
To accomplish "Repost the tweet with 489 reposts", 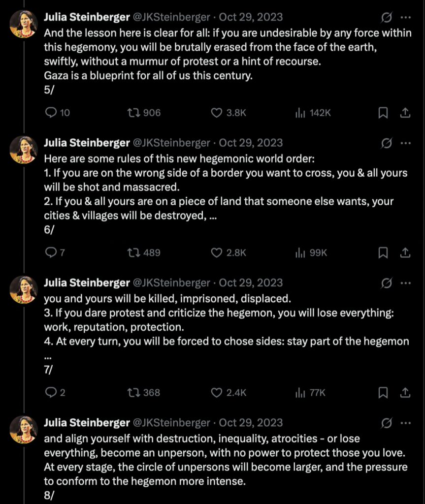I will pos(132,252).
